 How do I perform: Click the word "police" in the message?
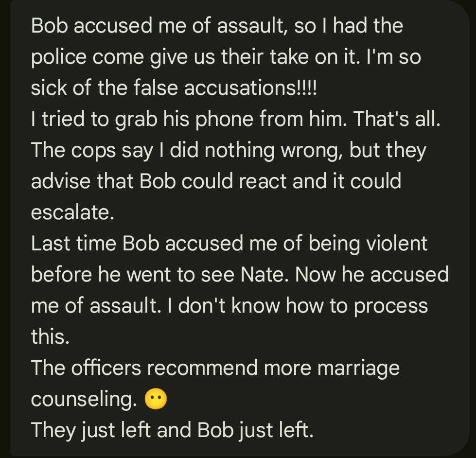[x=58, y=57]
